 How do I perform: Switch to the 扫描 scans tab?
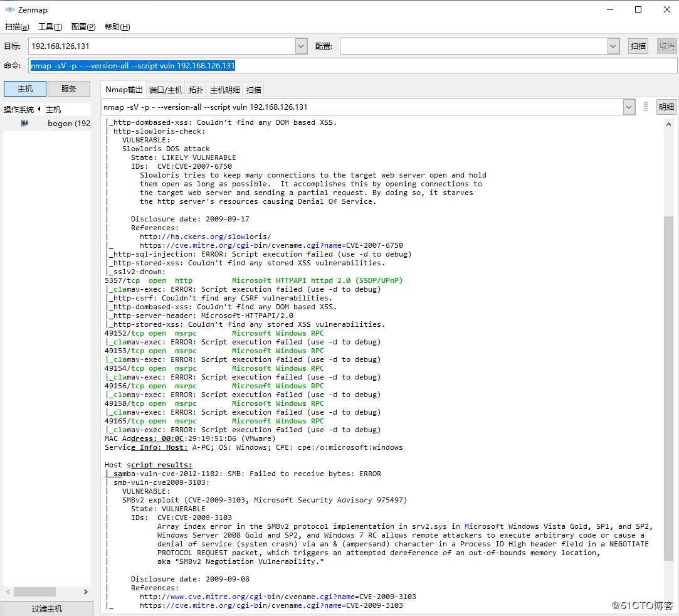pos(253,90)
